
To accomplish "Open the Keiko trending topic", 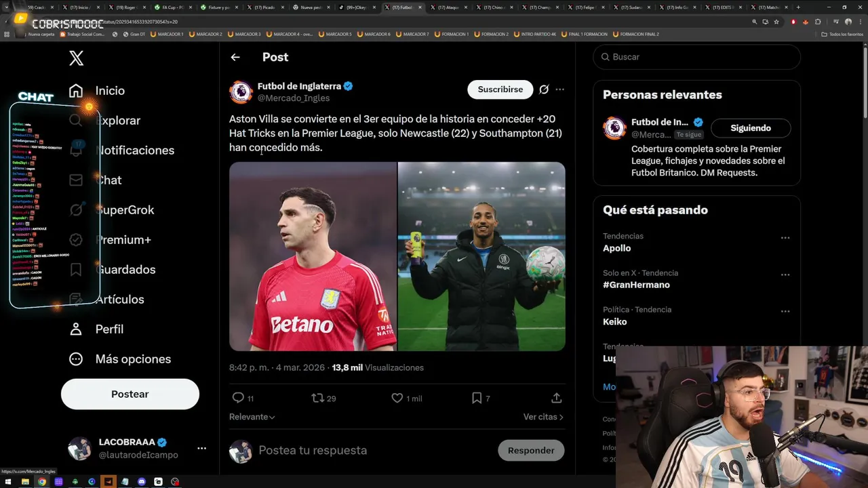I will (614, 321).
